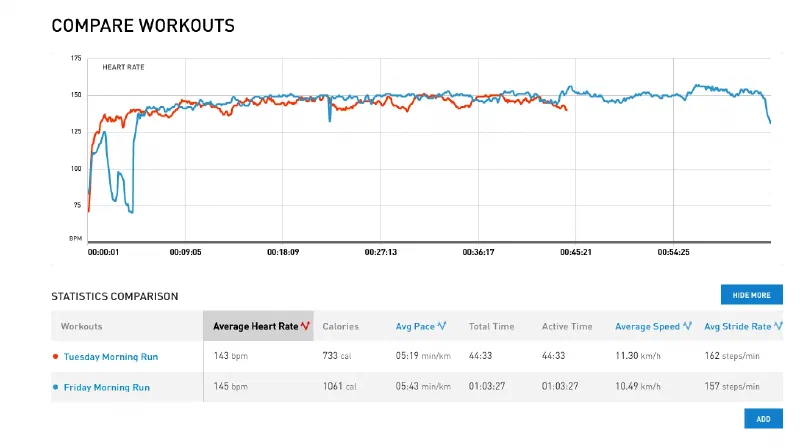
Task: Open the Friday Morning Run workout
Action: (106, 386)
